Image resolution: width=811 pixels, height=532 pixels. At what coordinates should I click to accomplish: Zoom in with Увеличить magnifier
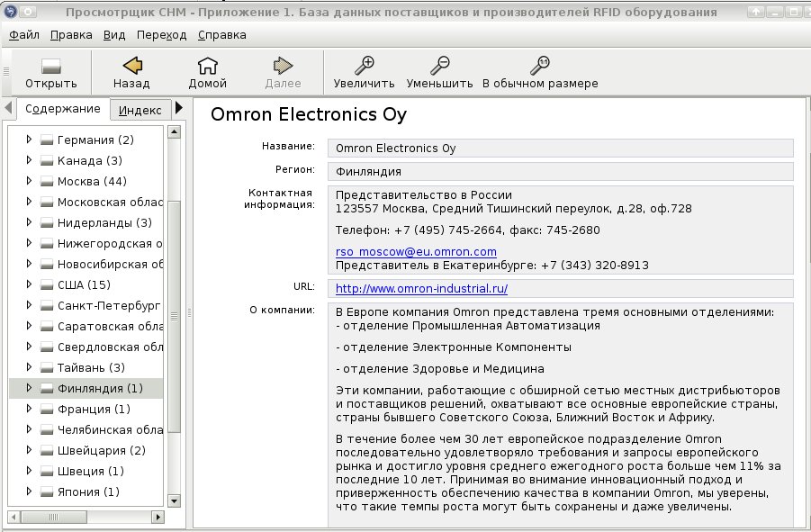click(x=365, y=74)
